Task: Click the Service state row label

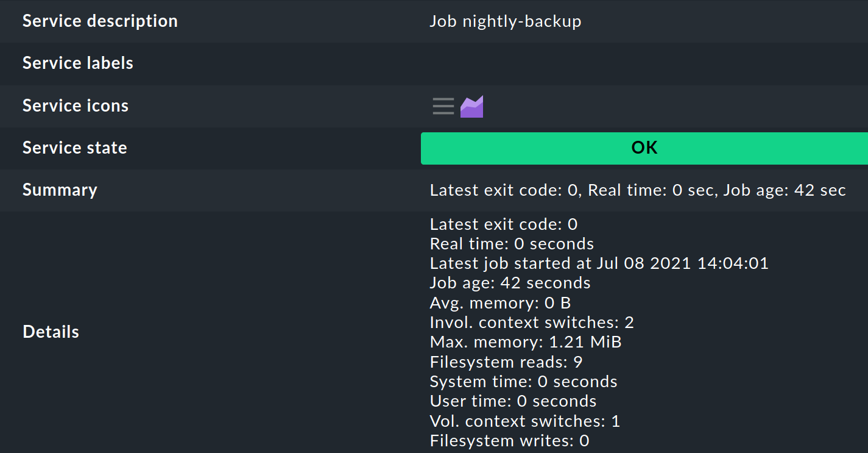Action: tap(74, 148)
